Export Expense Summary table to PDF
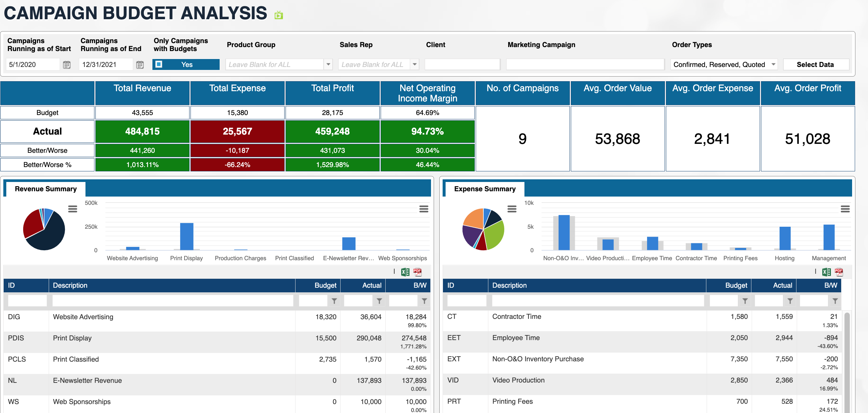Screen dimensions: 868x413 839,272
